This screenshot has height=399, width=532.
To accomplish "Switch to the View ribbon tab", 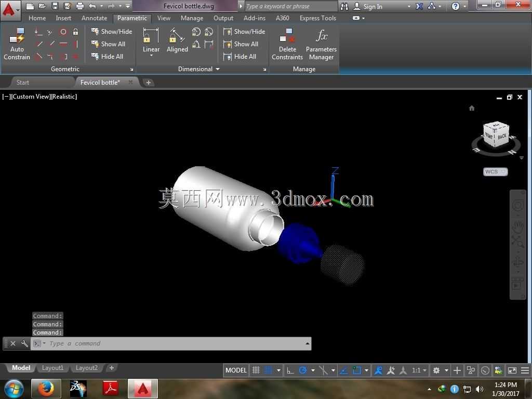I will click(164, 18).
